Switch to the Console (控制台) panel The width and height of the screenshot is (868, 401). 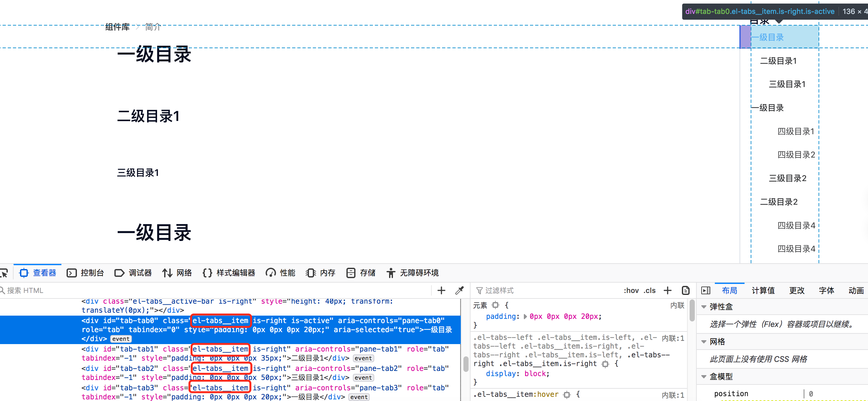85,273
